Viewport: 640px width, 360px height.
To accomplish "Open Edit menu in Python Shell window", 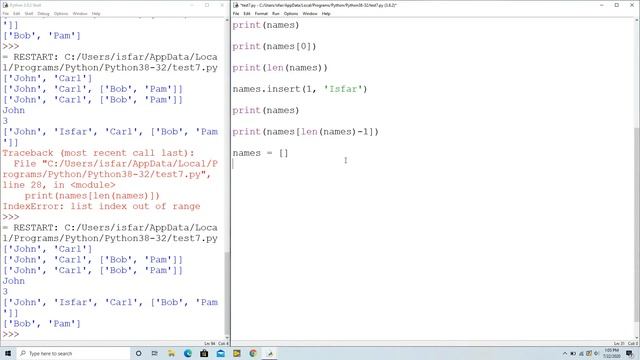I will coord(17,13).
